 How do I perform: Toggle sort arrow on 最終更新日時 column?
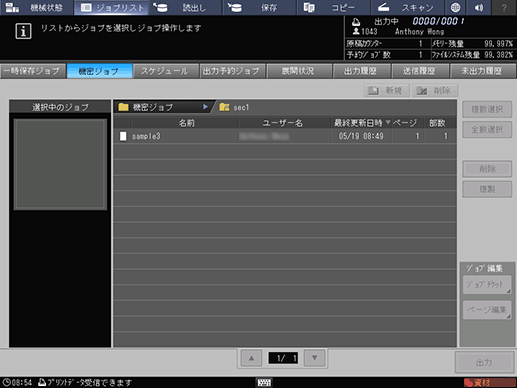point(388,122)
